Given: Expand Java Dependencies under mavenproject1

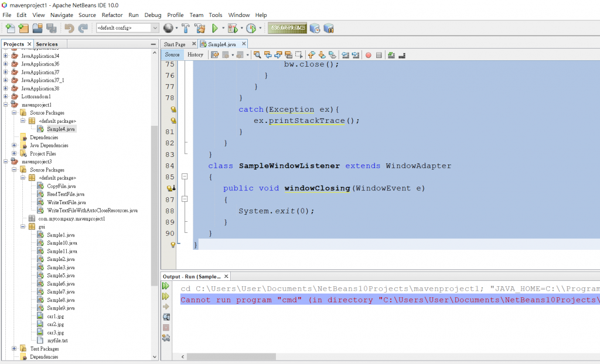Looking at the screenshot, I should coord(14,145).
